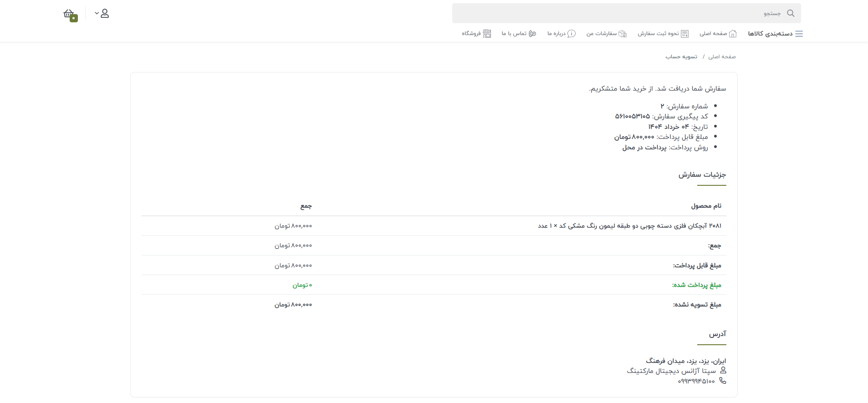This screenshot has height=403, width=868.
Task: Open the hamburger menu for دسته‌بندی کالاها
Action: tap(799, 34)
